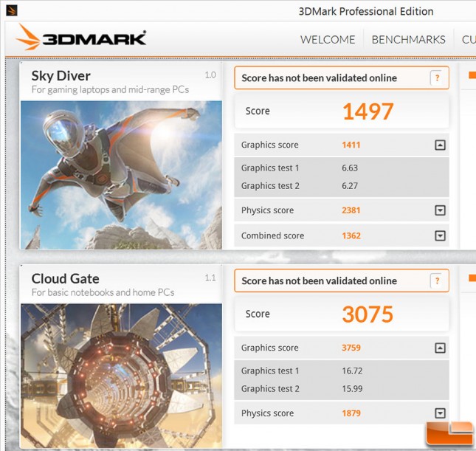Click Sky Diver Graphics test 1 value 6.63
476x451 pixels.
coord(350,168)
